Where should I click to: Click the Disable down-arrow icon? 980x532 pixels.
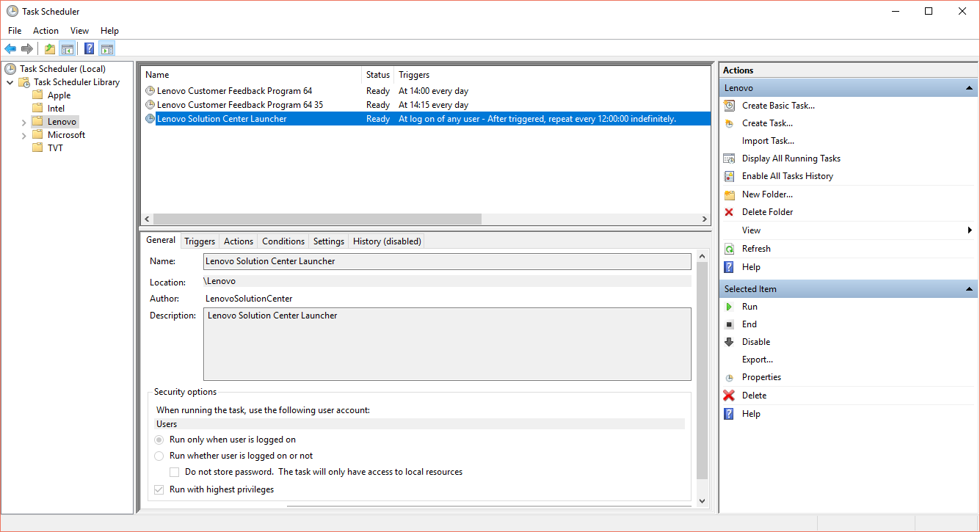[729, 342]
